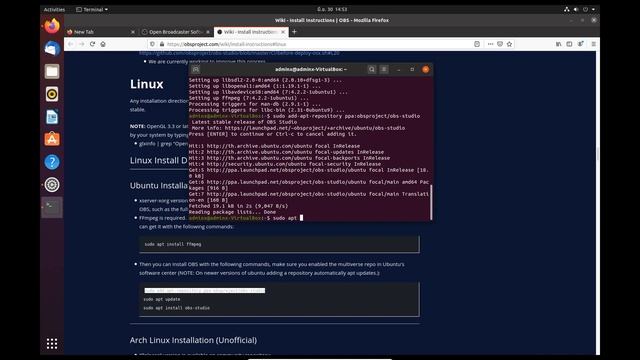Click the highlighted add-apt-repository command line
The image size is (640, 360).
click(204, 291)
